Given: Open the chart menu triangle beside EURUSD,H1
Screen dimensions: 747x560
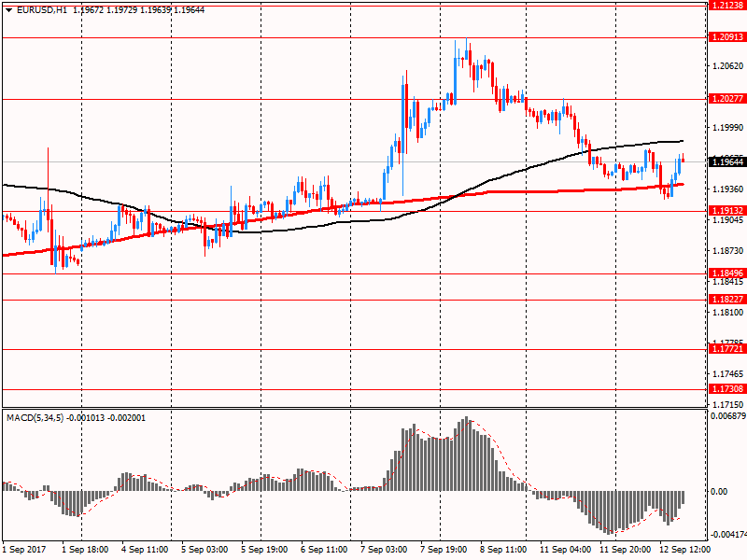Looking at the screenshot, I should (8, 10).
